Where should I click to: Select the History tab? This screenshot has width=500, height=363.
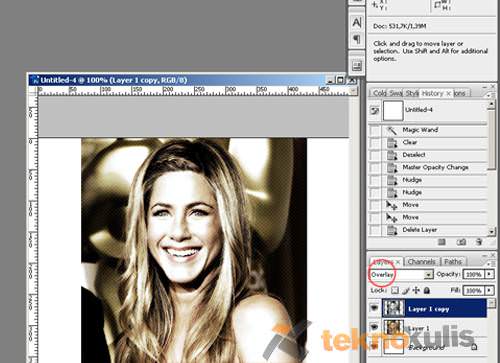pyautogui.click(x=432, y=93)
